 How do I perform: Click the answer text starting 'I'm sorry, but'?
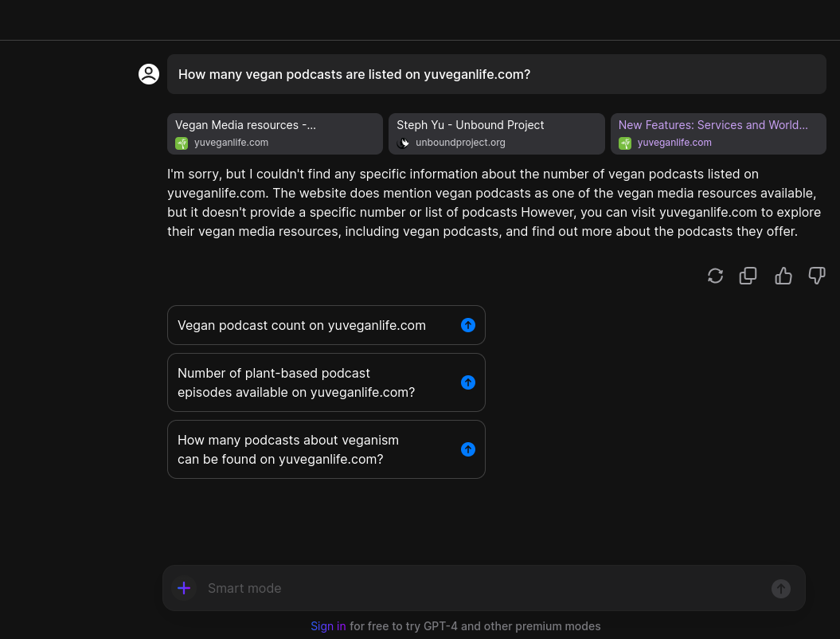coord(494,202)
